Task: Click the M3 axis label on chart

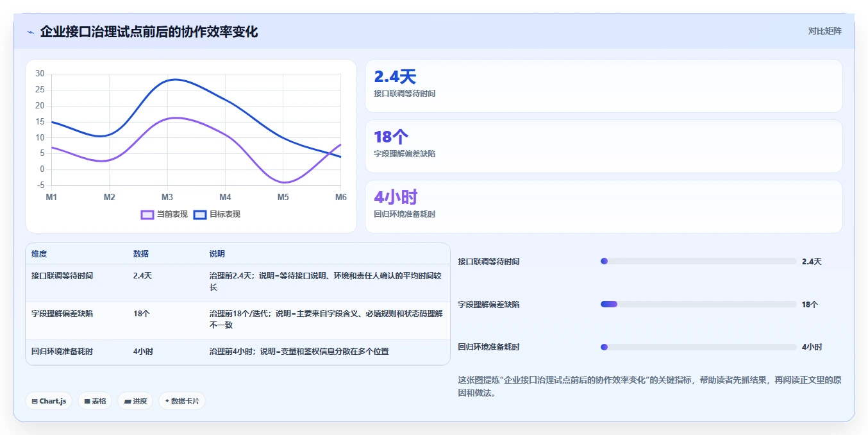Action: (x=167, y=197)
